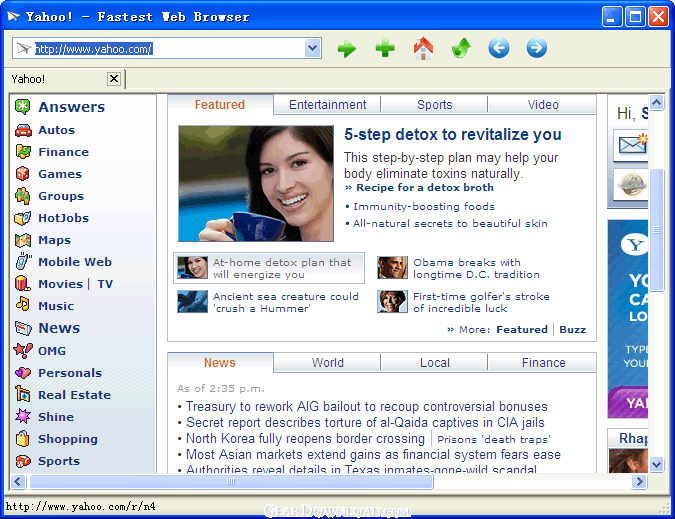The width and height of the screenshot is (675, 519).
Task: Click the red car Autos icon
Action: coord(23,130)
